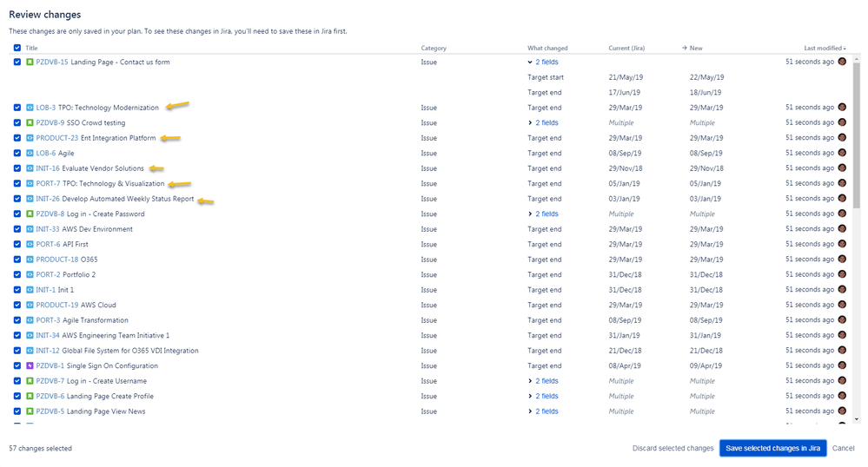
Task: Click the issue type icon beside PORT-2
Action: 30,274
